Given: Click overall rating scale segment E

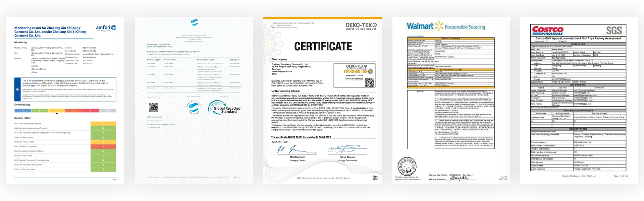Looking at the screenshot, I should (x=91, y=111).
